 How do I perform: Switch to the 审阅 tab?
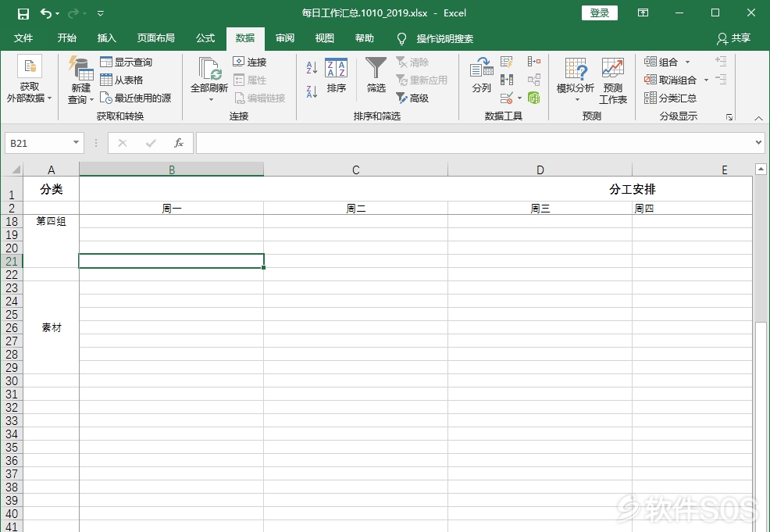point(285,38)
